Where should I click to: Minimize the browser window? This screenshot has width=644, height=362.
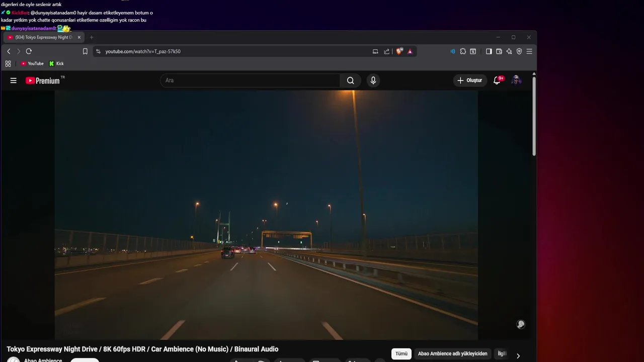(x=498, y=37)
